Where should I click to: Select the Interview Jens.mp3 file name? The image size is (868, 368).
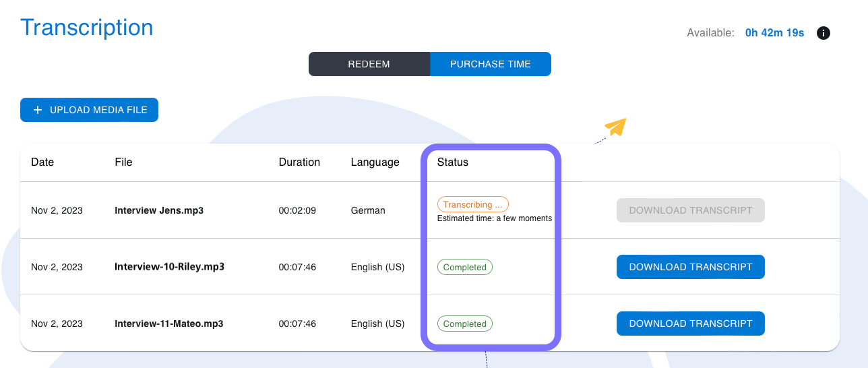(x=159, y=210)
